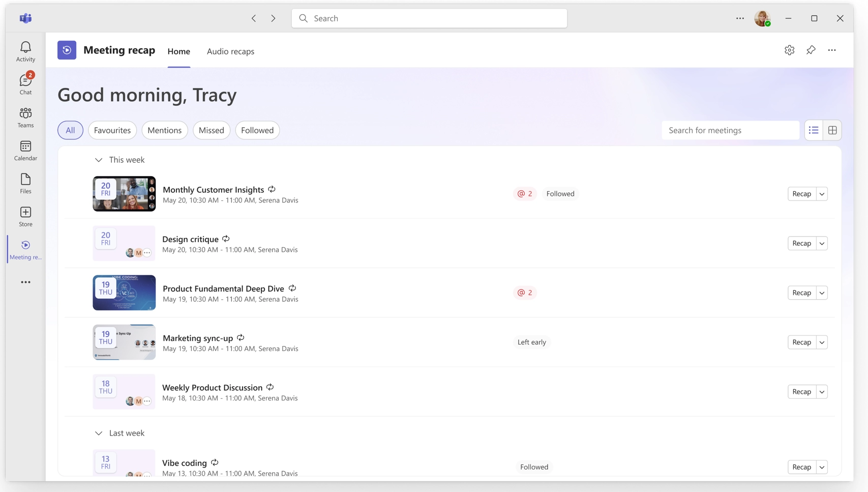Switch to the Home tab

[x=179, y=51]
